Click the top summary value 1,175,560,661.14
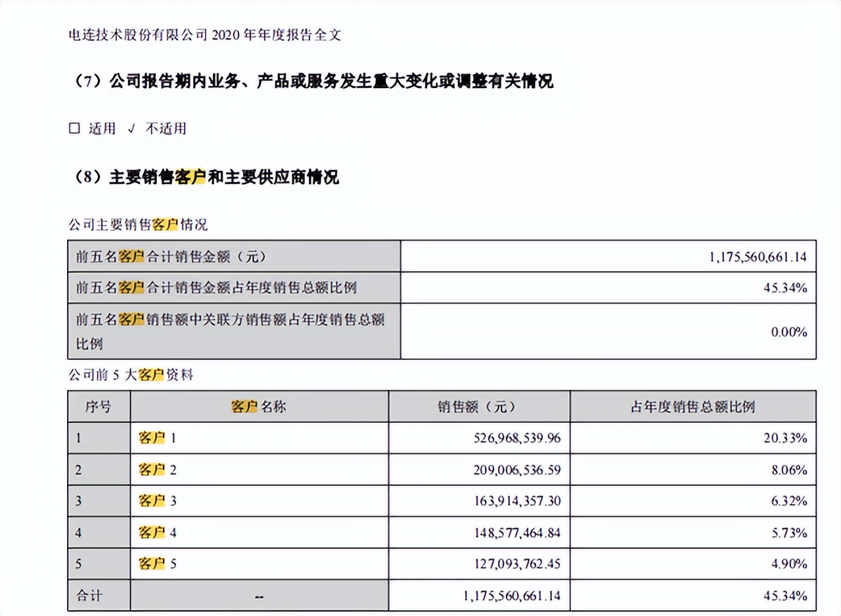This screenshot has height=616, width=841. pyautogui.click(x=758, y=257)
